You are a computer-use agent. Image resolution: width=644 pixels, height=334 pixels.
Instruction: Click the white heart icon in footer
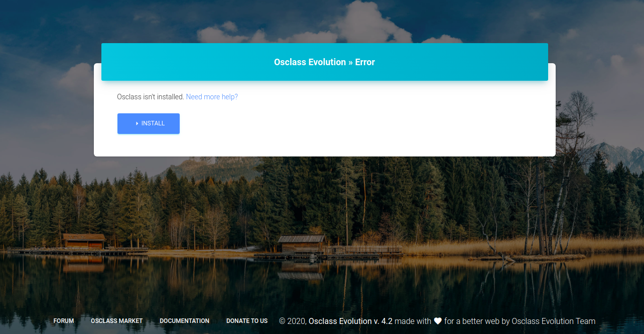point(438,321)
